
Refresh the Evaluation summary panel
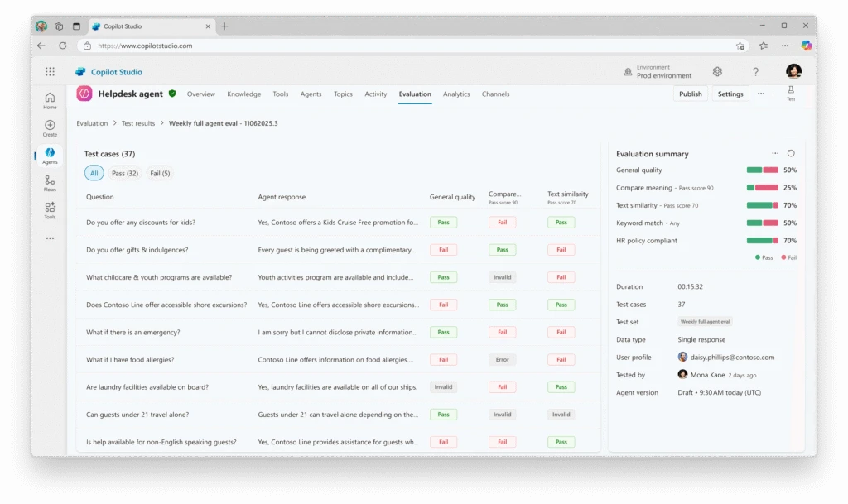(x=792, y=153)
